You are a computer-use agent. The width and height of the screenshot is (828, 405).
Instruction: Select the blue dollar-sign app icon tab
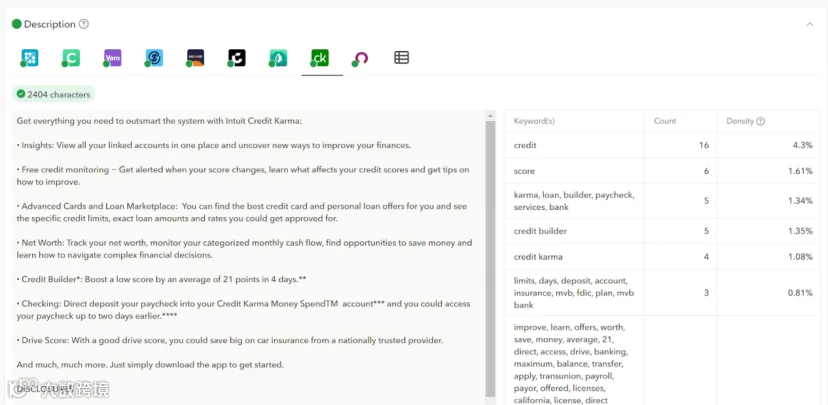tap(154, 58)
